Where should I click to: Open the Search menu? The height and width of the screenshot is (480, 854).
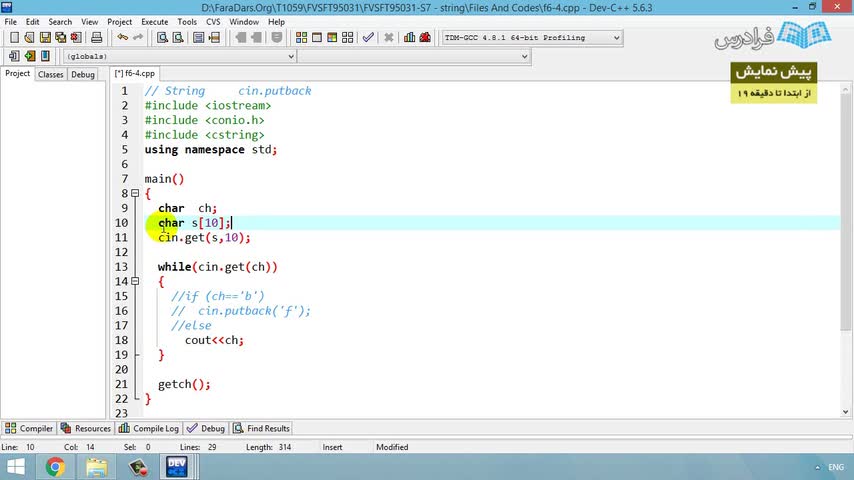(60, 22)
